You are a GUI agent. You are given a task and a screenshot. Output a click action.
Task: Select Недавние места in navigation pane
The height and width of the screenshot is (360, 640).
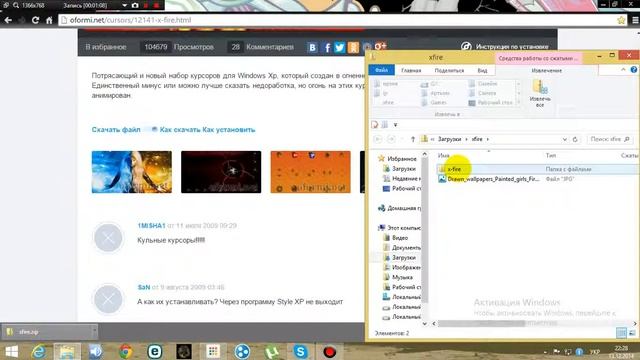(x=401, y=178)
